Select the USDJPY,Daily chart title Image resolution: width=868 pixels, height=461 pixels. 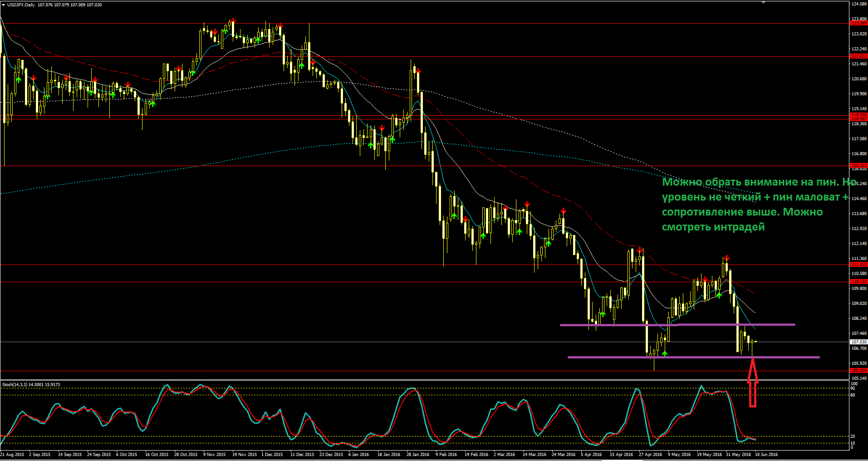(21, 5)
